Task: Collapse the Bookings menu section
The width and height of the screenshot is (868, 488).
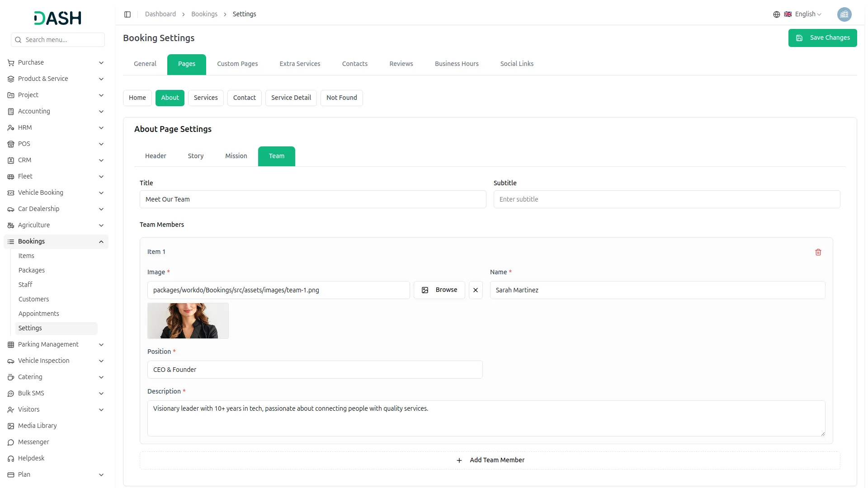Action: [x=101, y=242]
